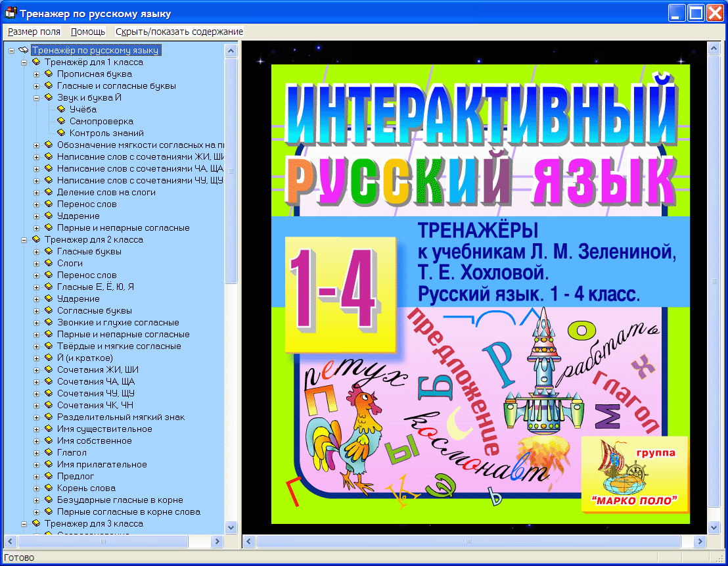Click the Марко Поло group logo on the cover
This screenshot has width=728, height=566.
(634, 475)
